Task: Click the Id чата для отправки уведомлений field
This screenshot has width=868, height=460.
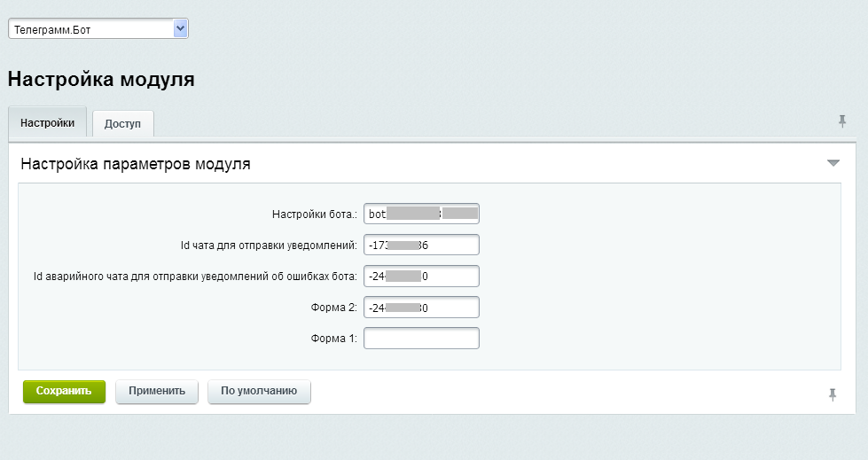Action: click(x=421, y=245)
